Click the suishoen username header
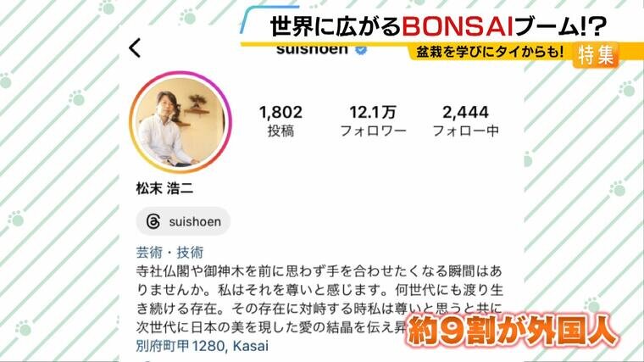 coord(312,50)
